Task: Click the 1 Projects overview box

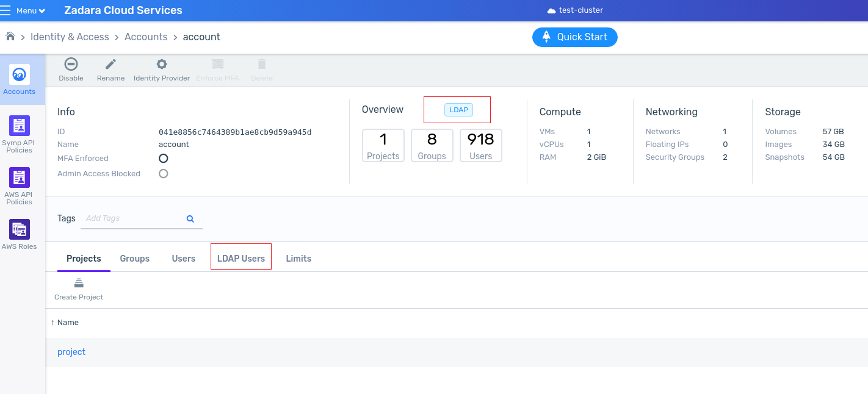Action: click(x=383, y=146)
